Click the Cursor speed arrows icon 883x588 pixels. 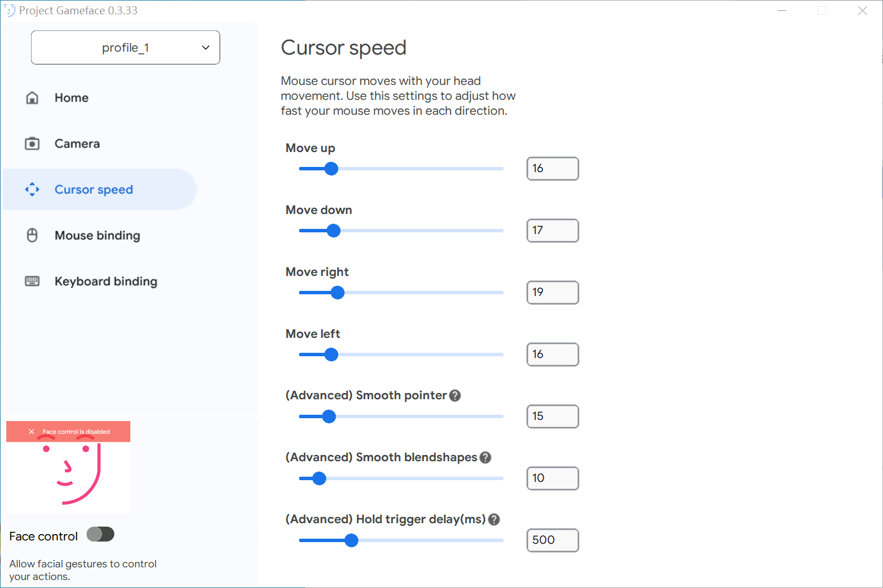click(32, 189)
